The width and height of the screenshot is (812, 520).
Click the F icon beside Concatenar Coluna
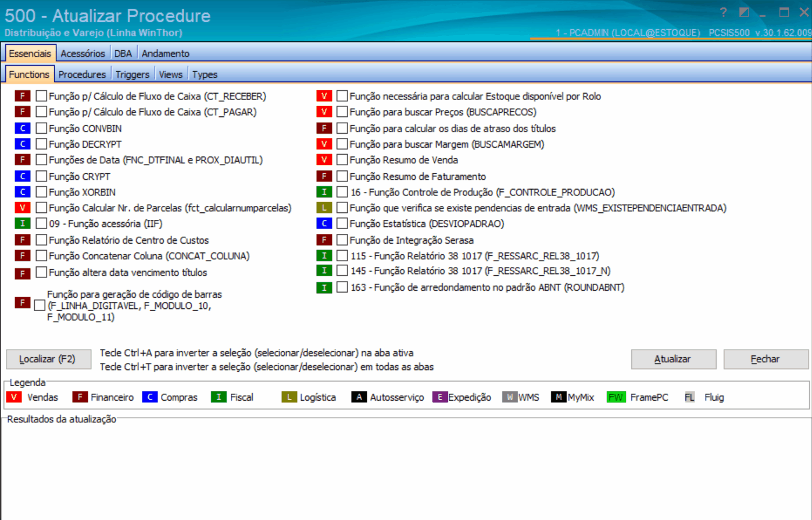click(x=22, y=256)
